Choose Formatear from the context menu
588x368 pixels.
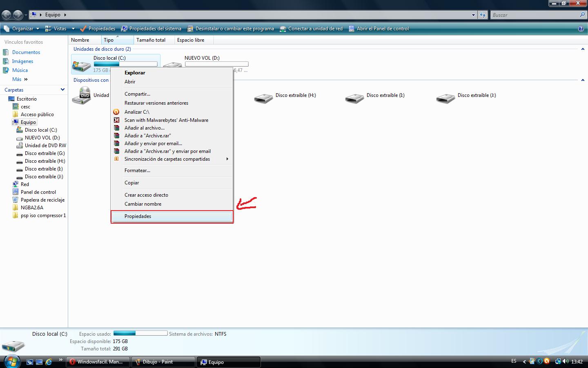[x=137, y=170]
